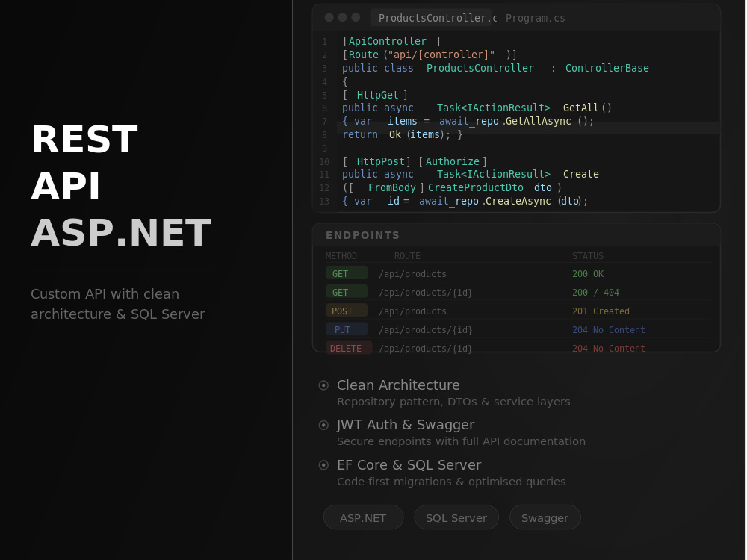Click "Code-first migrations & optimised queries" text
This screenshot has width=747, height=560.
[x=451, y=482]
